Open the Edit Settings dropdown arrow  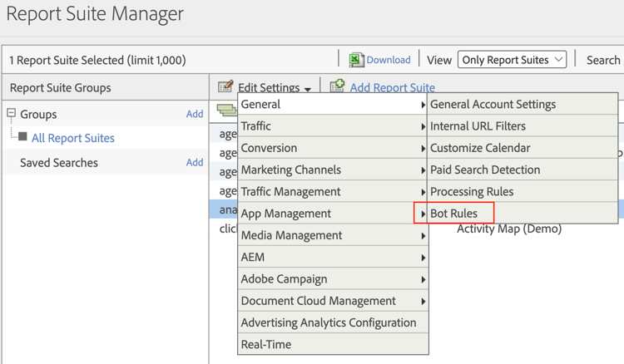pyautogui.click(x=308, y=89)
